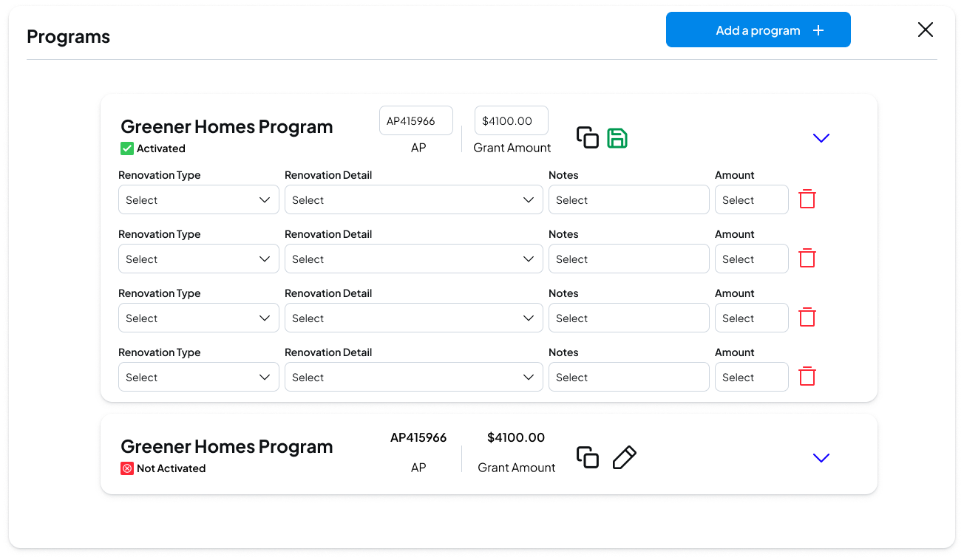Toggle the Not Activated status indicator
Image resolution: width=964 pixels, height=560 pixels.
pyautogui.click(x=127, y=468)
